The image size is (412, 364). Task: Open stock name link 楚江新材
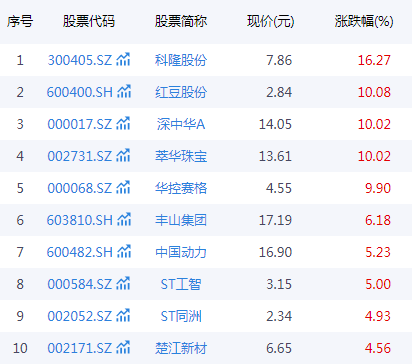coord(181,348)
